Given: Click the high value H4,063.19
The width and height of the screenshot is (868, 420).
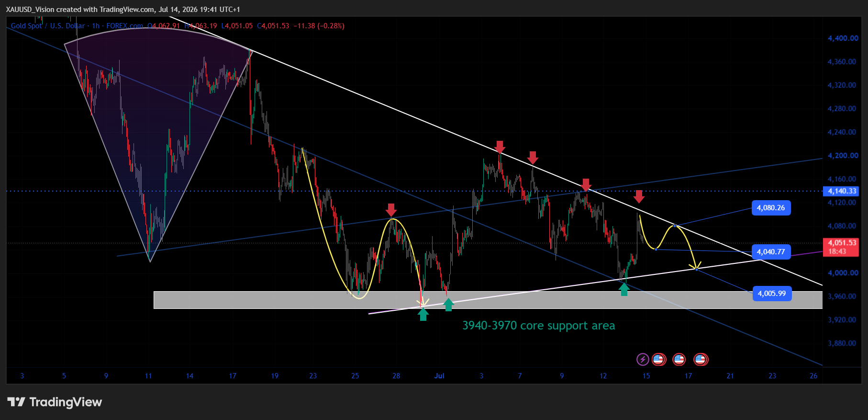Looking at the screenshot, I should [200, 26].
